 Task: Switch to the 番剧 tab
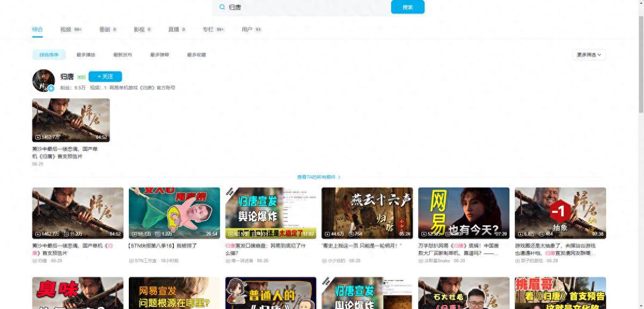[x=108, y=30]
